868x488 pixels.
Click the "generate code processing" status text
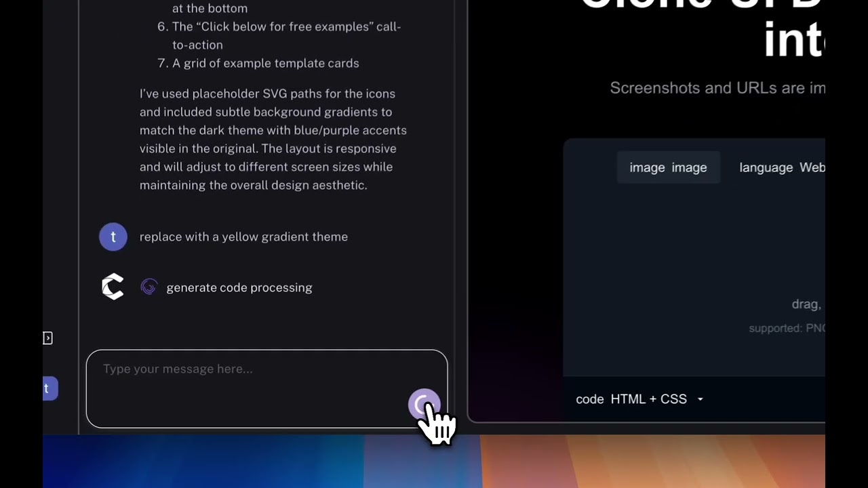[239, 287]
